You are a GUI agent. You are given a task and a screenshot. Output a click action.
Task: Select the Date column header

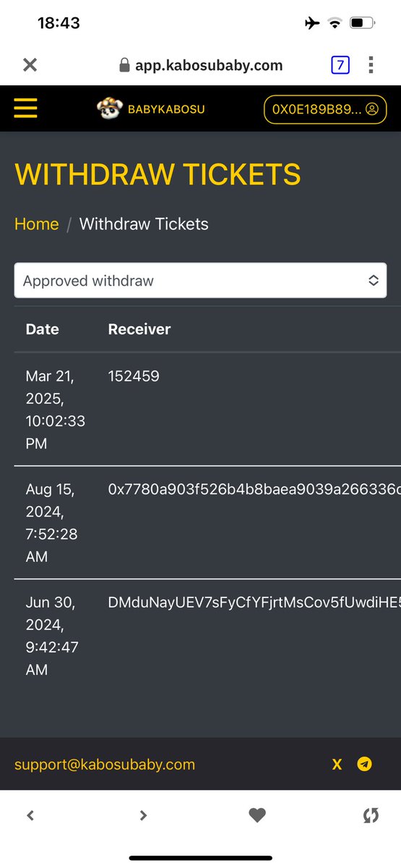42,329
